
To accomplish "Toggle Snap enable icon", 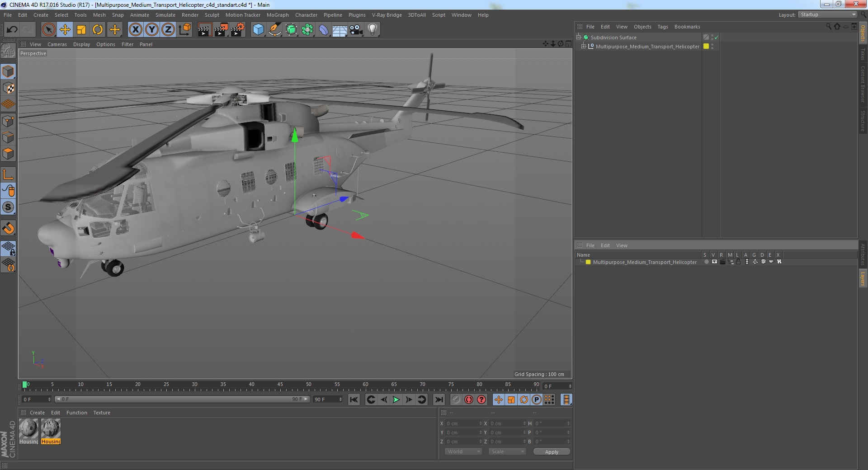I will point(8,228).
